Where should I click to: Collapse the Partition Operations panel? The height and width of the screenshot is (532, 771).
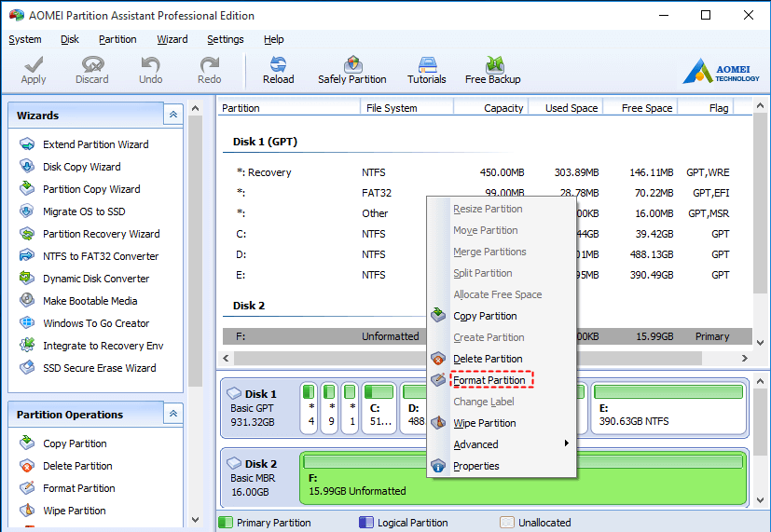point(173,415)
